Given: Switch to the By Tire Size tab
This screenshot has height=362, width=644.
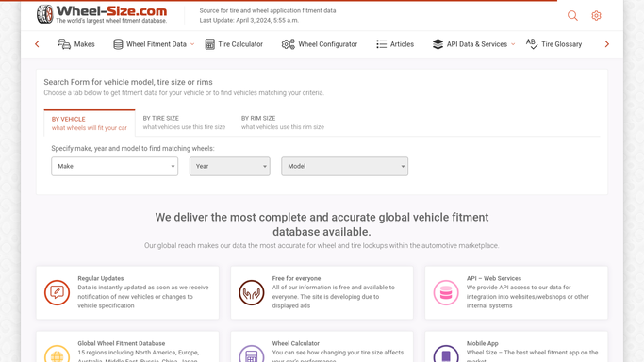Looking at the screenshot, I should pos(184,123).
